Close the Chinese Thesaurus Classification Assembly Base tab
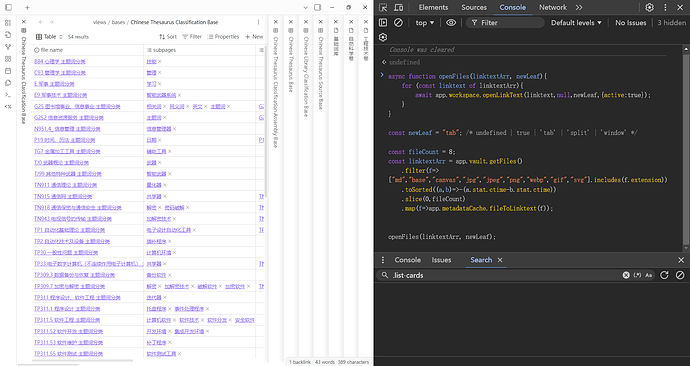The width and height of the screenshot is (690, 366). (x=275, y=22)
